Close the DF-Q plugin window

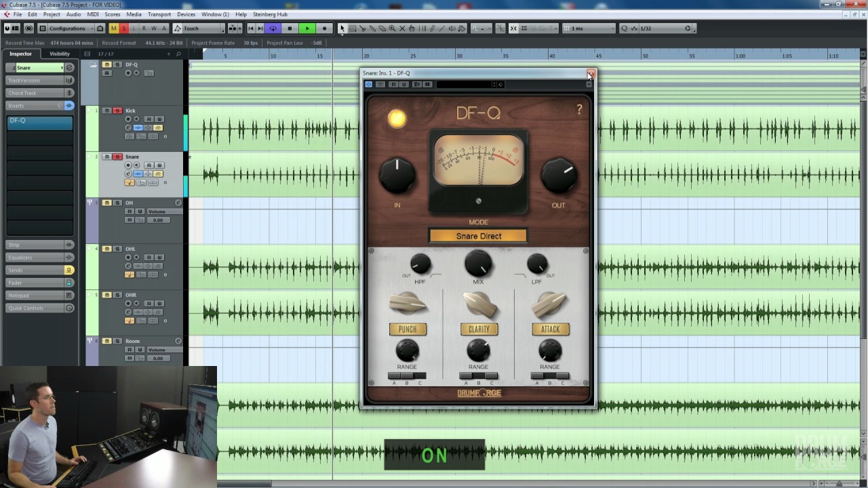click(591, 73)
